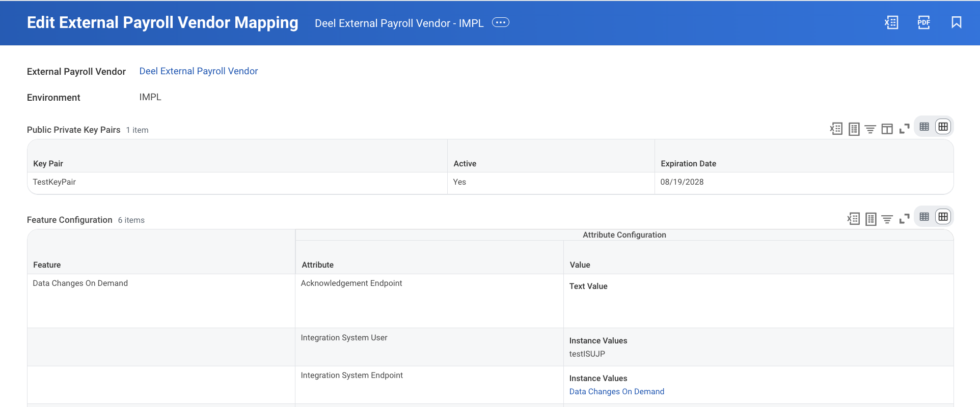Open related actions ellipsis next to title
This screenshot has height=407, width=980.
point(501,22)
